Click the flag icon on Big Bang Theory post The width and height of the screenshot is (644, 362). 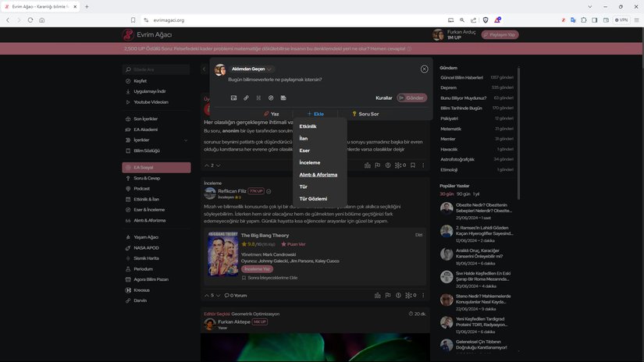388,296
